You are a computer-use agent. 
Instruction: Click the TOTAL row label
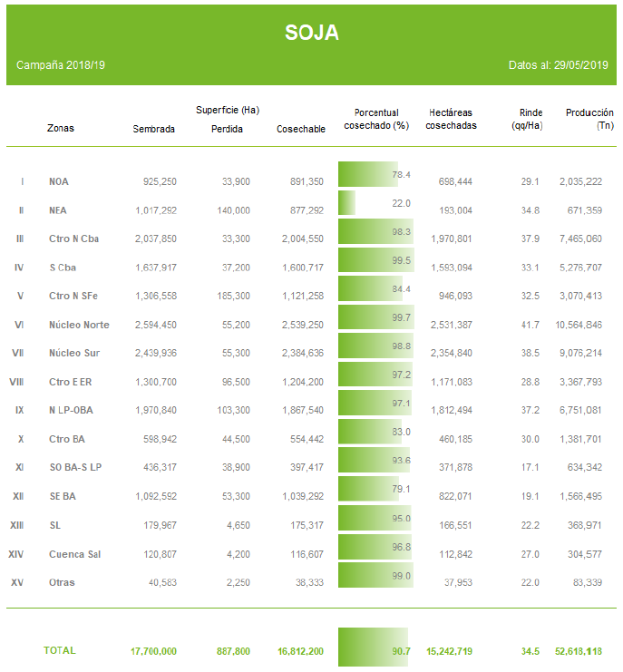[x=60, y=650]
